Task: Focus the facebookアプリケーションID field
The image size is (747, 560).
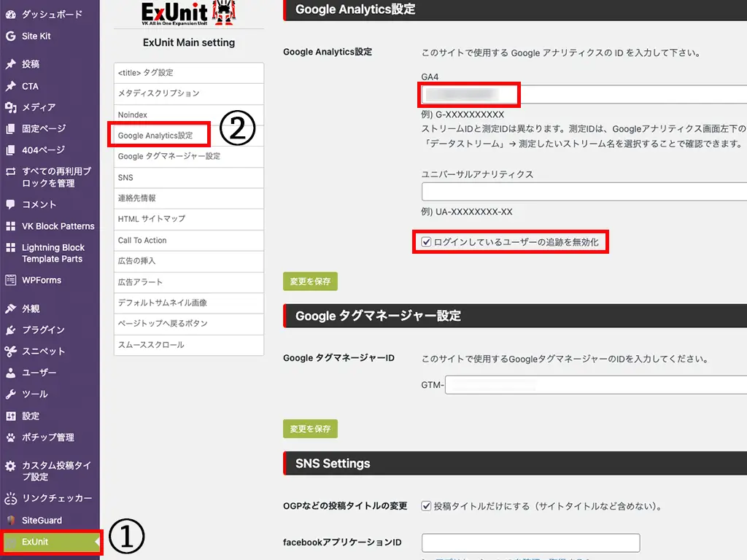Action: tap(531, 542)
